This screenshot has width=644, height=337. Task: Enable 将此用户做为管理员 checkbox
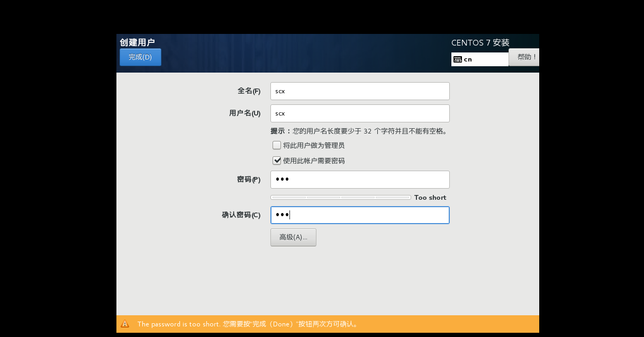277,145
